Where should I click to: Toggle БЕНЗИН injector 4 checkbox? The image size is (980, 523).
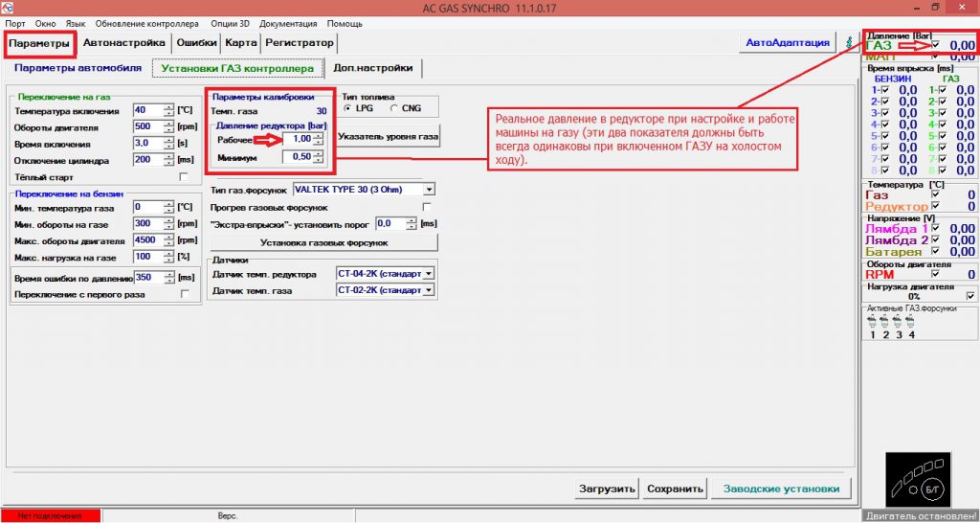tap(885, 125)
